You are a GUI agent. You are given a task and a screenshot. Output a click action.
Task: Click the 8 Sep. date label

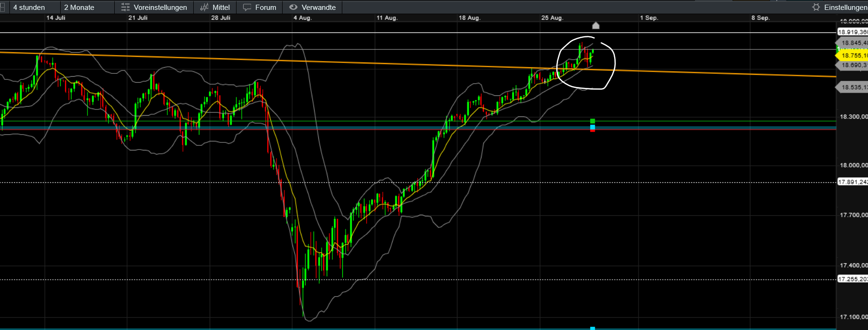pyautogui.click(x=760, y=18)
